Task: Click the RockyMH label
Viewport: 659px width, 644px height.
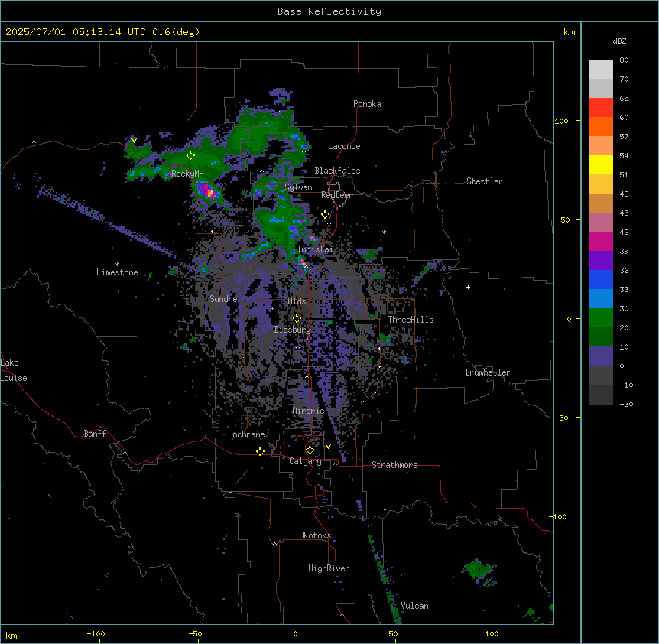Action: (187, 174)
